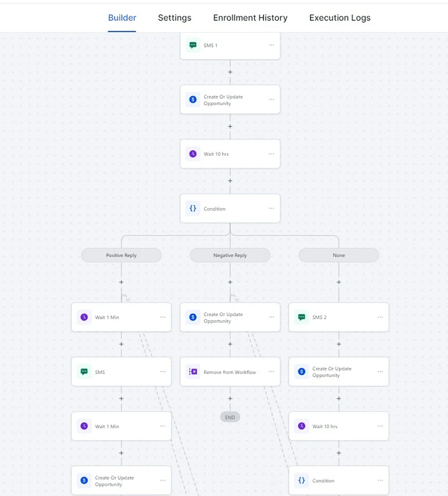
Task: Open the ellipsis menu on SMS 2 node
Action: pos(380,317)
